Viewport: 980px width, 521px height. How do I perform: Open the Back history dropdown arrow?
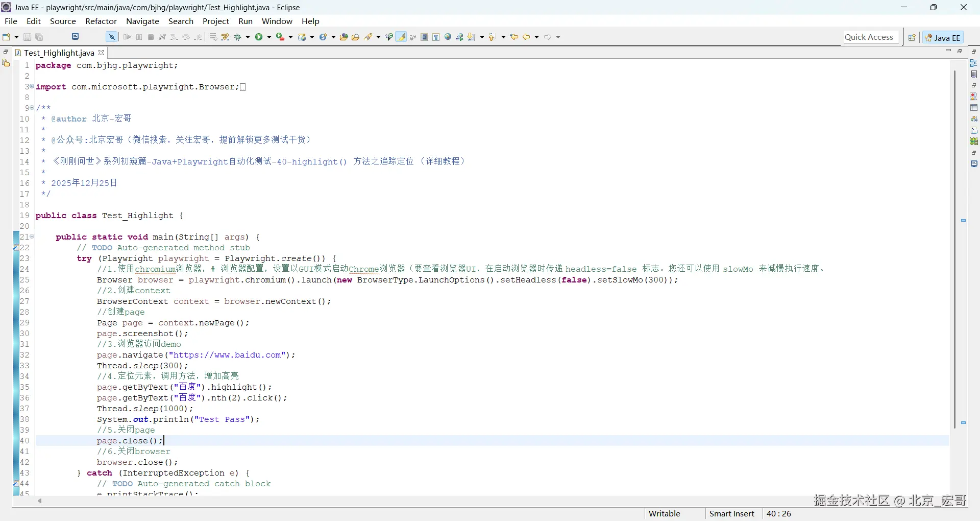[536, 37]
